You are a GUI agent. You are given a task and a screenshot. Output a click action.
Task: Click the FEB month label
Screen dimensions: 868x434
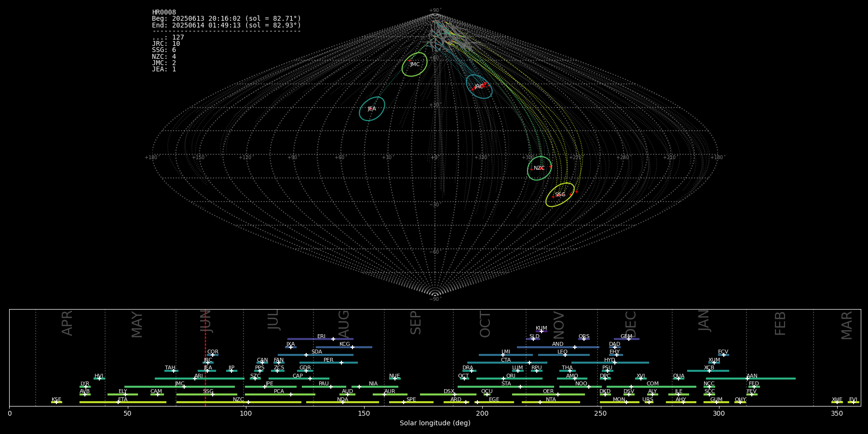click(x=780, y=324)
